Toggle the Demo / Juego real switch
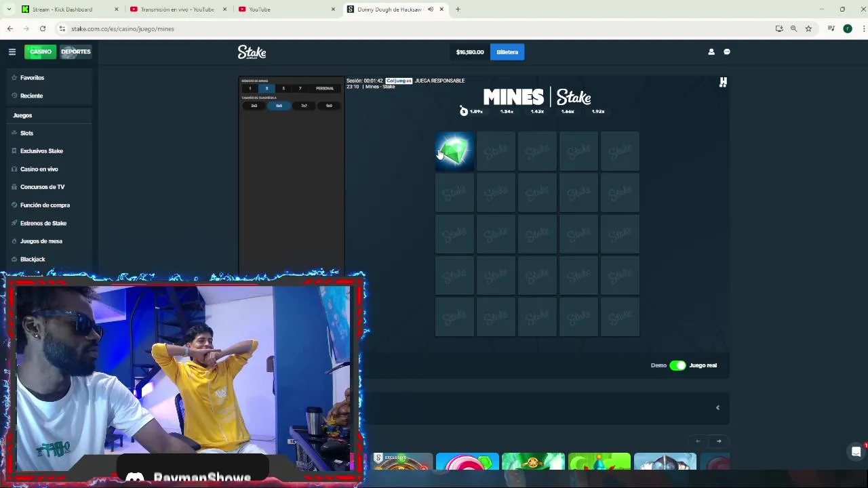Viewport: 868px width, 488px height. coord(677,365)
